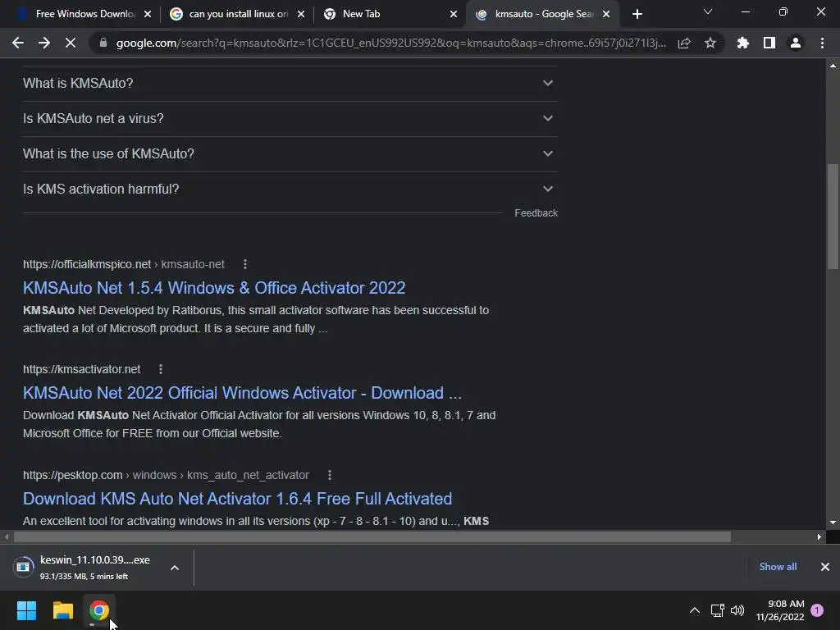Click the horizontal scrollbar left arrow
840x630 pixels.
[7, 536]
